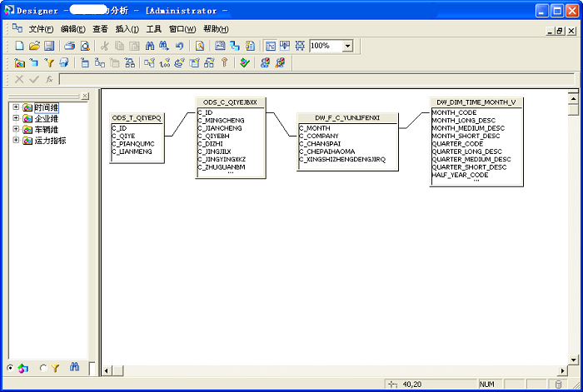Click the Paste clipboard icon
Screen dimensions: 583x392
tap(134, 46)
